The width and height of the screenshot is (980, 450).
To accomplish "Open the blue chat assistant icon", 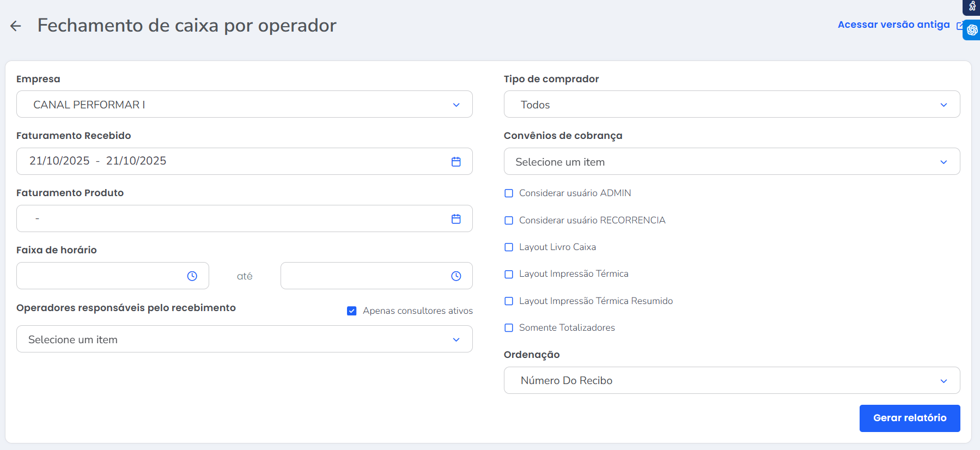I will (972, 30).
